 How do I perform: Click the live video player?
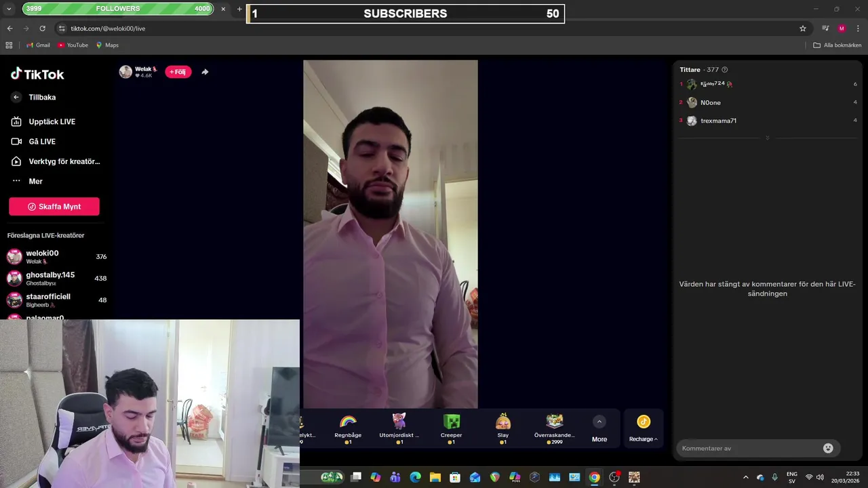(x=391, y=234)
